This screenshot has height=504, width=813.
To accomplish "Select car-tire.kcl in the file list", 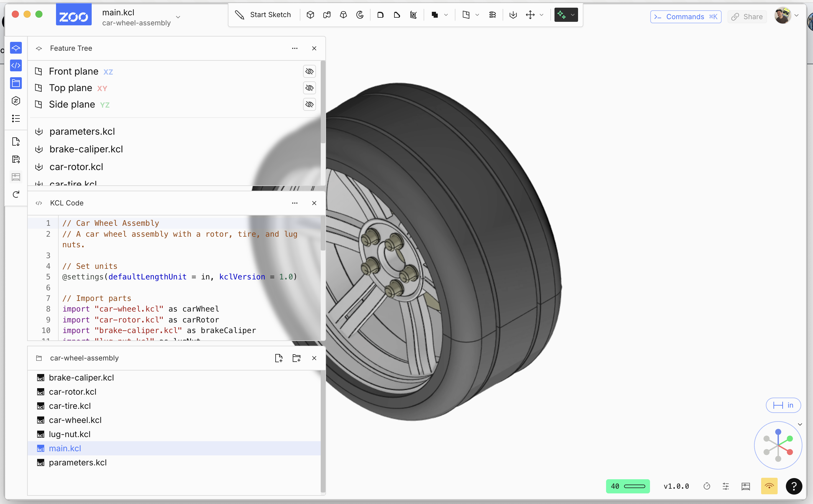I will tap(70, 406).
